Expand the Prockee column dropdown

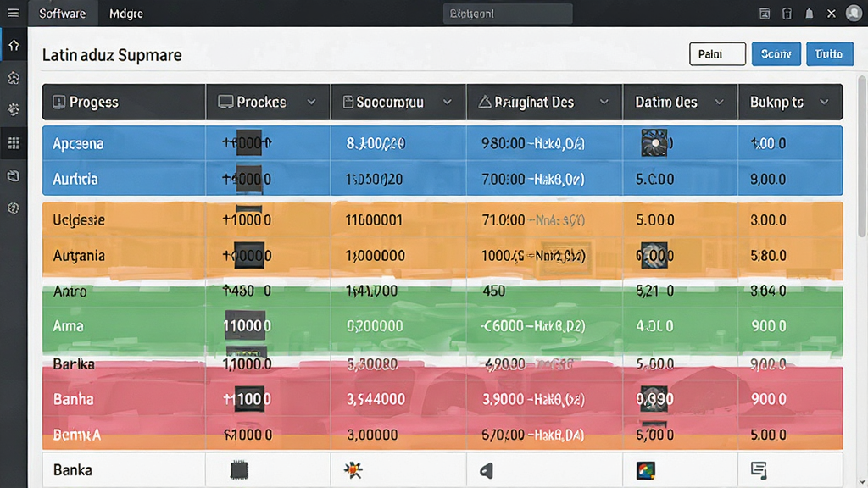click(312, 102)
